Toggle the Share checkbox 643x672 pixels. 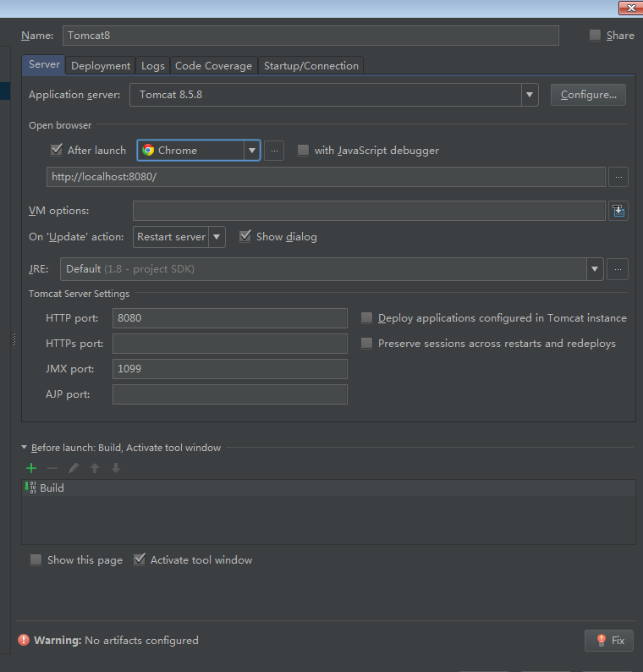click(595, 36)
